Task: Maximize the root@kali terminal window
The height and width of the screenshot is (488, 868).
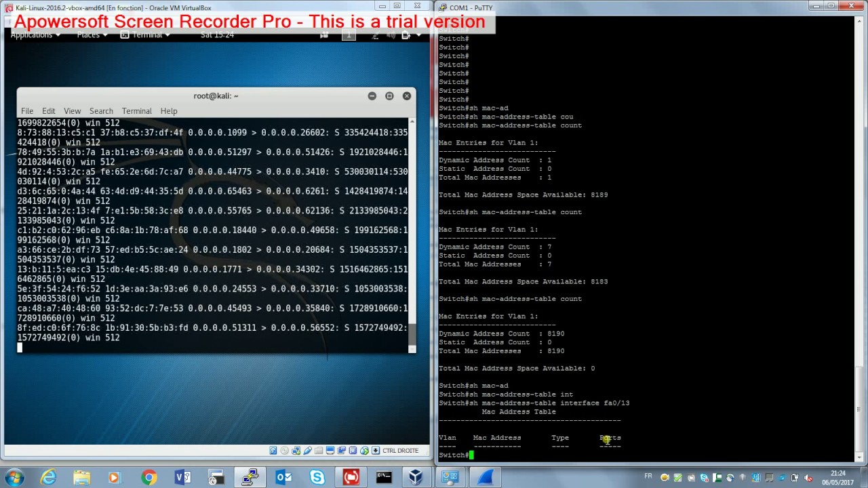Action: [x=389, y=96]
